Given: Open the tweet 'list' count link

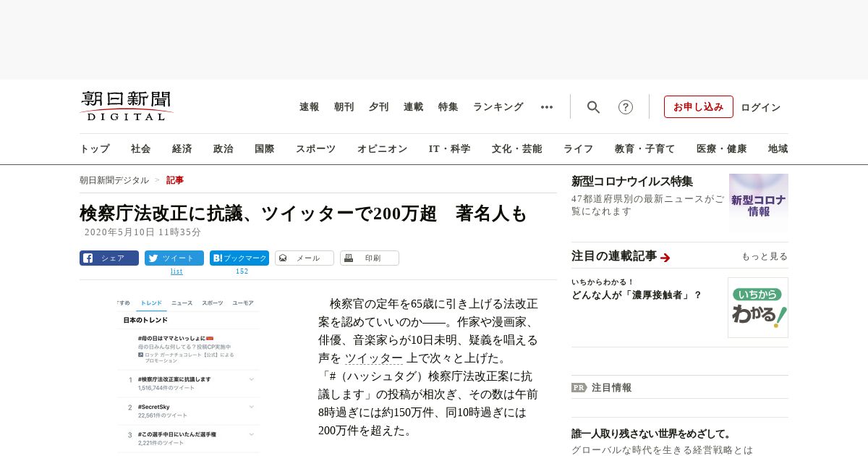Looking at the screenshot, I should point(176,271).
